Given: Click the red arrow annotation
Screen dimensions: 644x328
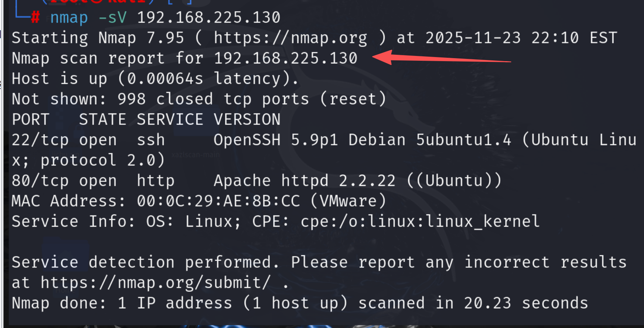Looking at the screenshot, I should point(440,58).
